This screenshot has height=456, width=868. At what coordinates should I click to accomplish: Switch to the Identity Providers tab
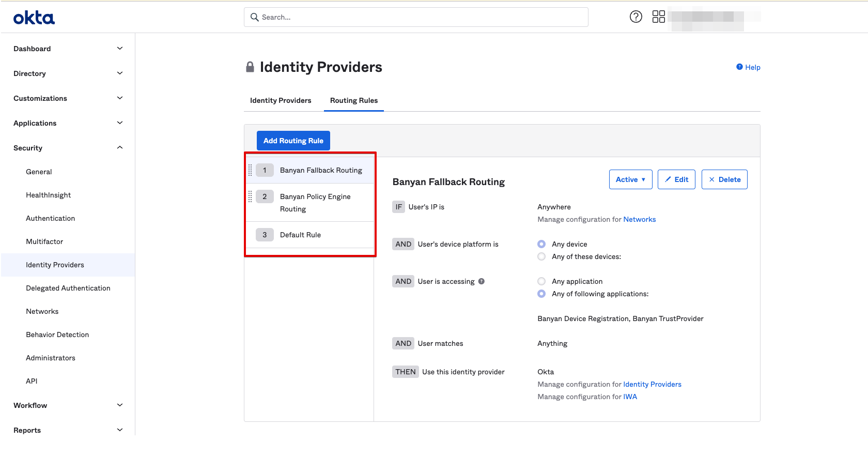tap(281, 100)
